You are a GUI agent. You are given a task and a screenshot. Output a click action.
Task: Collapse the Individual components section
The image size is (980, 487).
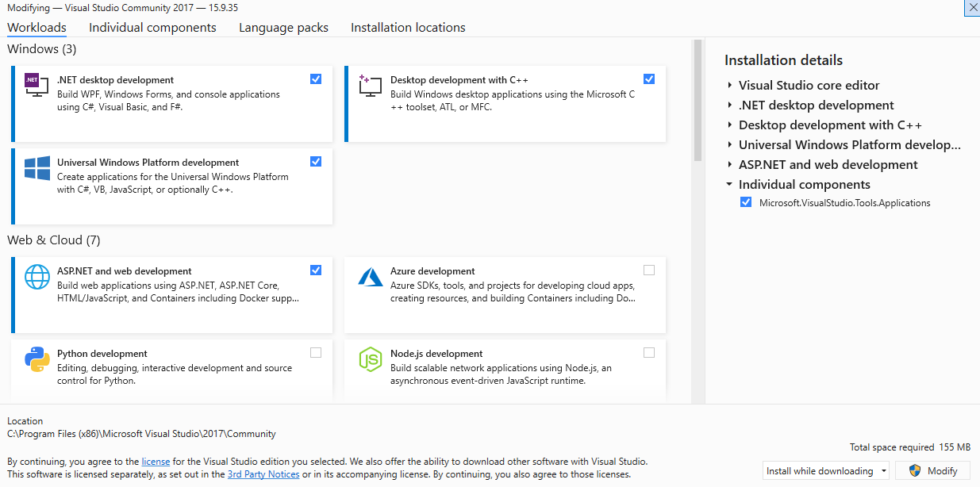(x=729, y=184)
